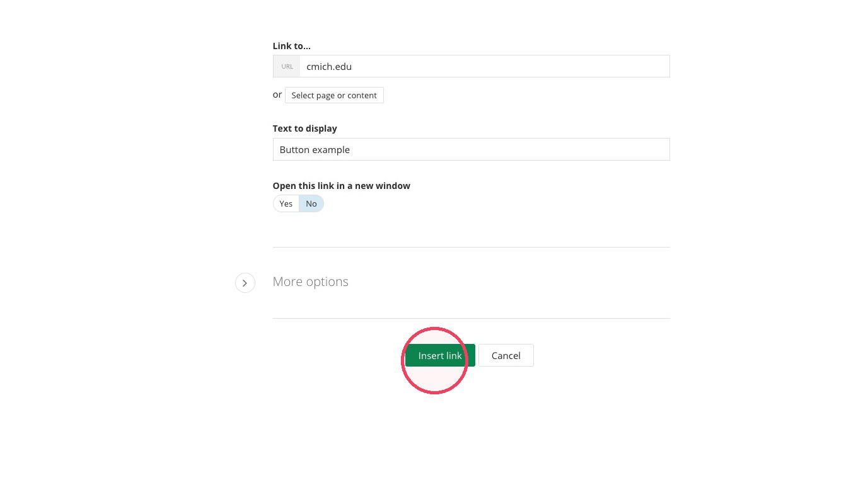This screenshot has width=868, height=485.
Task: Dismiss the dialog using Cancel
Action: click(506, 355)
